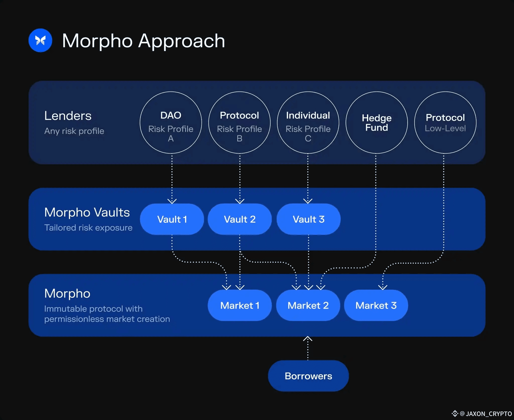Screen dimensions: 514x420
Task: Open the @JAXON_CRYPTO watermark handle
Action: click(x=486, y=414)
